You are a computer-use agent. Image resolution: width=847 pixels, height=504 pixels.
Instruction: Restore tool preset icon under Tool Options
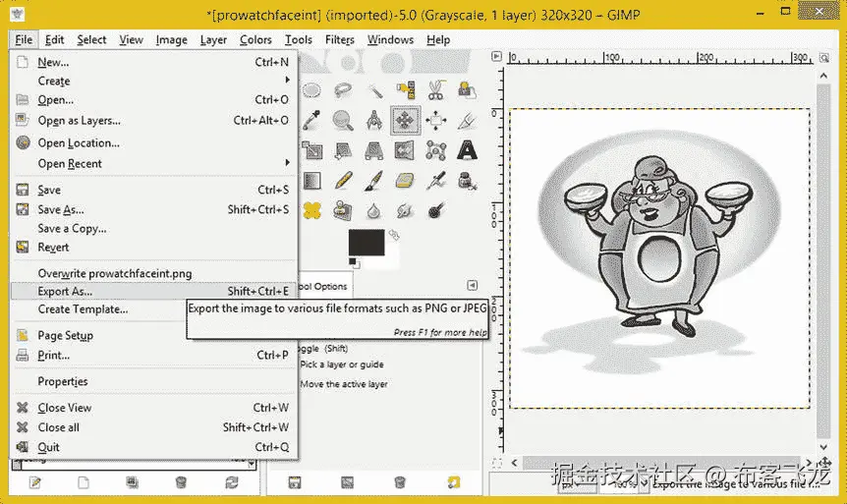click(347, 482)
